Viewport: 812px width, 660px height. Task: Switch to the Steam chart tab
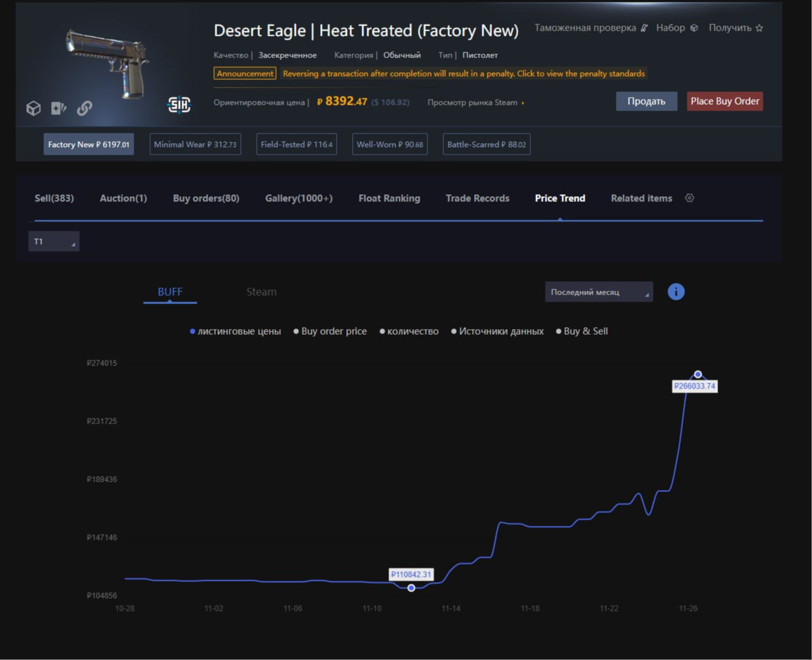pos(261,292)
